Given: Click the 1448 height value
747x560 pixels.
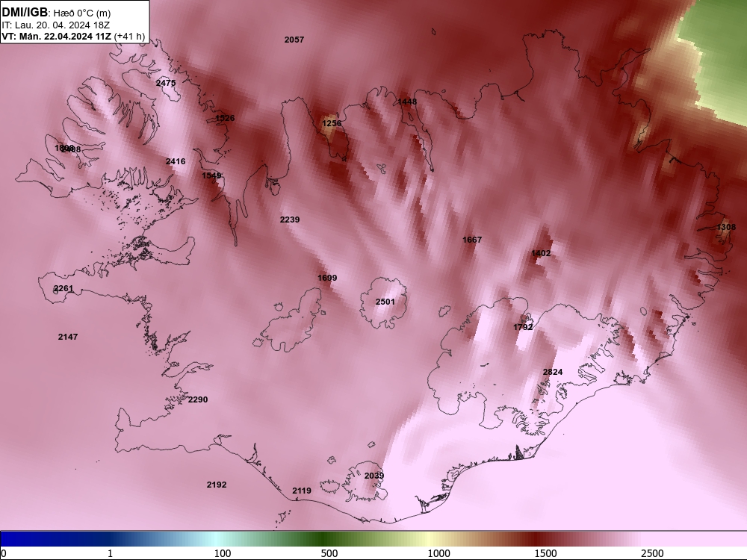Looking at the screenshot, I should click(407, 102).
